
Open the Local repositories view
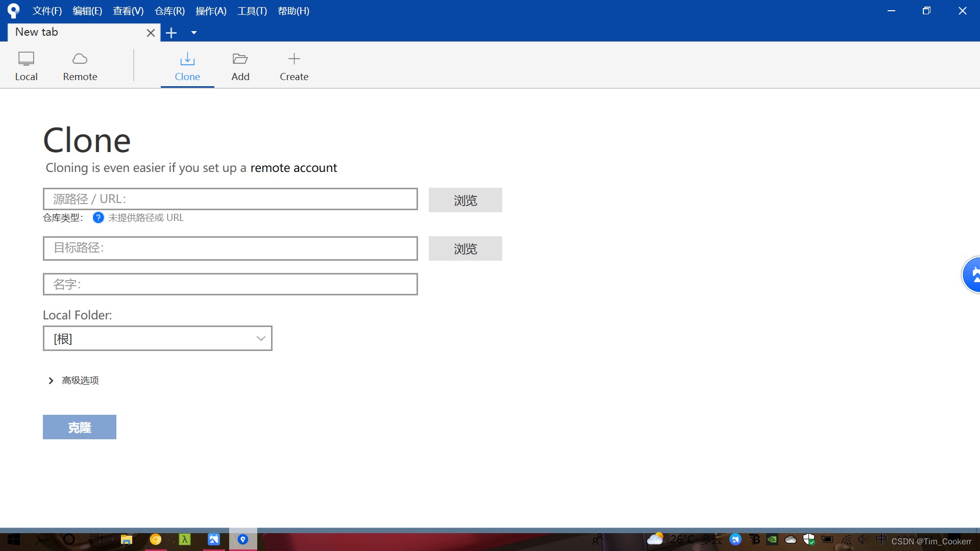point(26,66)
